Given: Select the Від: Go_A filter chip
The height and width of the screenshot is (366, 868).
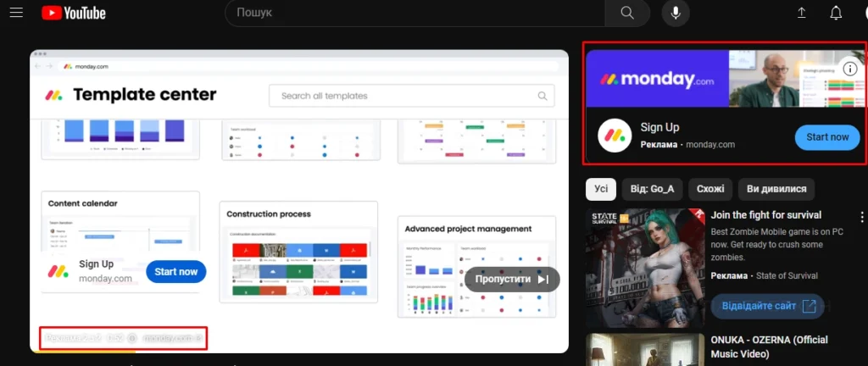Looking at the screenshot, I should [x=652, y=189].
